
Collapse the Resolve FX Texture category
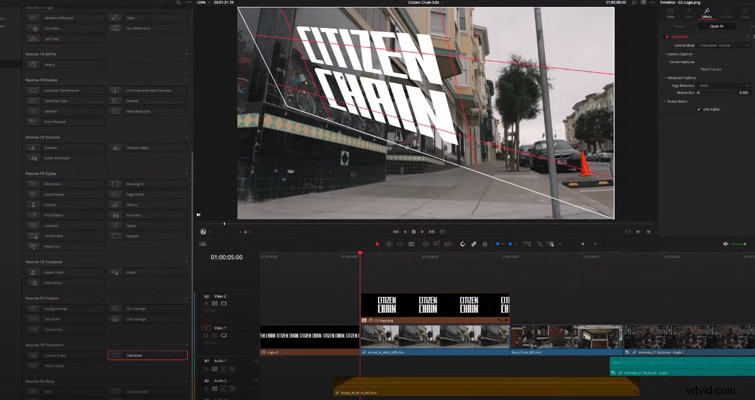point(187,298)
